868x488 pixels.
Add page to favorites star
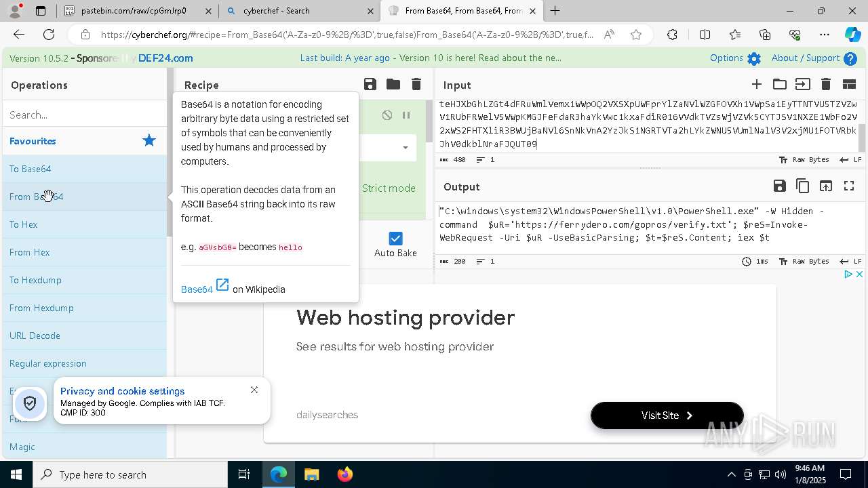coord(636,35)
